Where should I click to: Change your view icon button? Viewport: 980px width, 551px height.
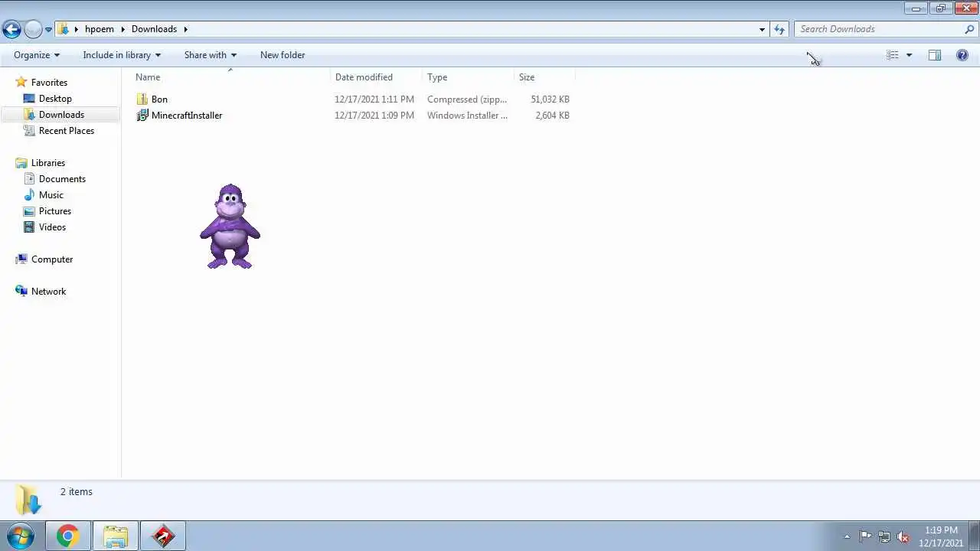[893, 55]
